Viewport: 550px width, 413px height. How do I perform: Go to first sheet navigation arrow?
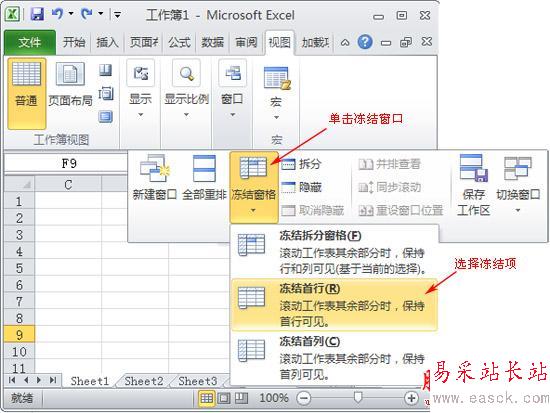click(x=12, y=380)
